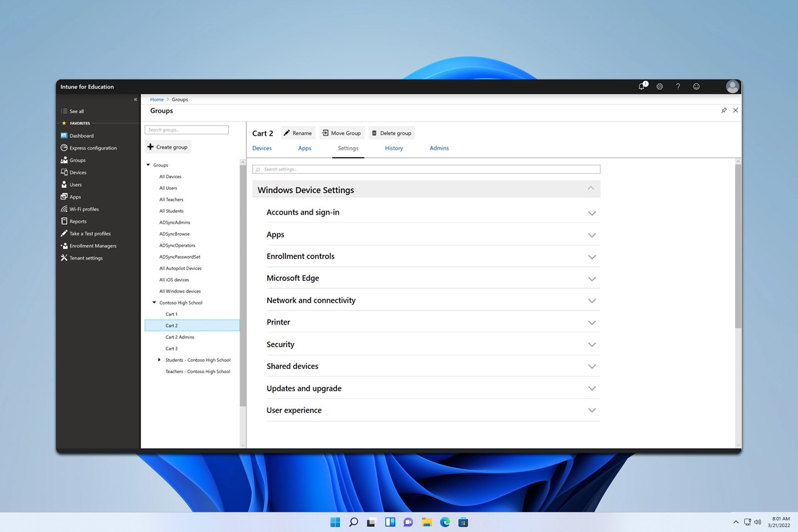The width and height of the screenshot is (798, 532).
Task: Expand Students - Contoso High School node
Action: click(x=159, y=360)
